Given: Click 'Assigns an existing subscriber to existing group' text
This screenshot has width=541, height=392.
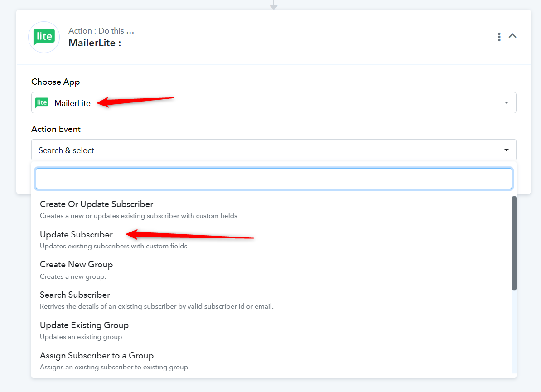Looking at the screenshot, I should point(114,367).
